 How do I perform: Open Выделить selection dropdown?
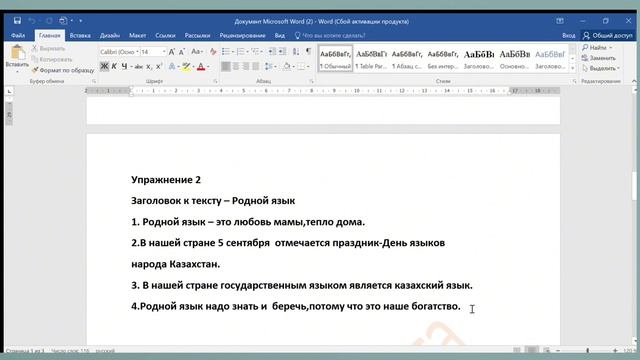pyautogui.click(x=600, y=68)
